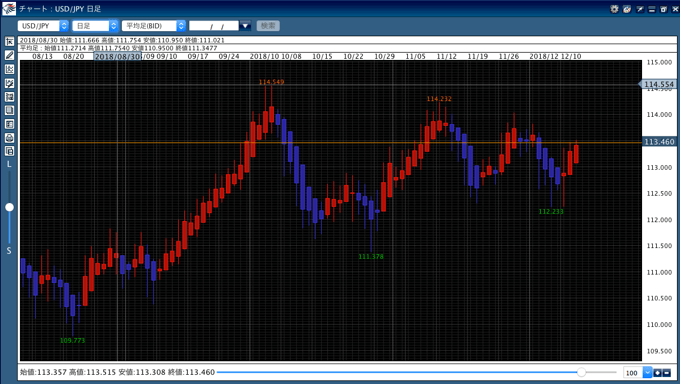Open the 100 bar count combo box
The width and height of the screenshot is (680, 384).
(638, 373)
